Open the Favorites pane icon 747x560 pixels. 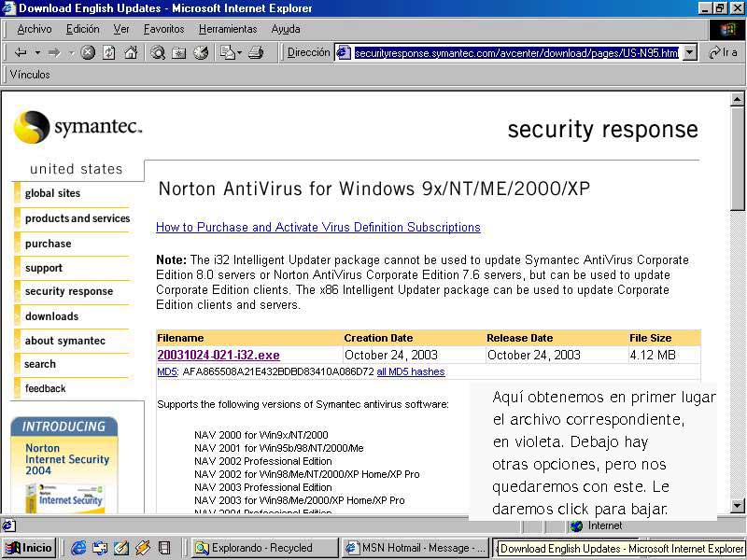(179, 52)
